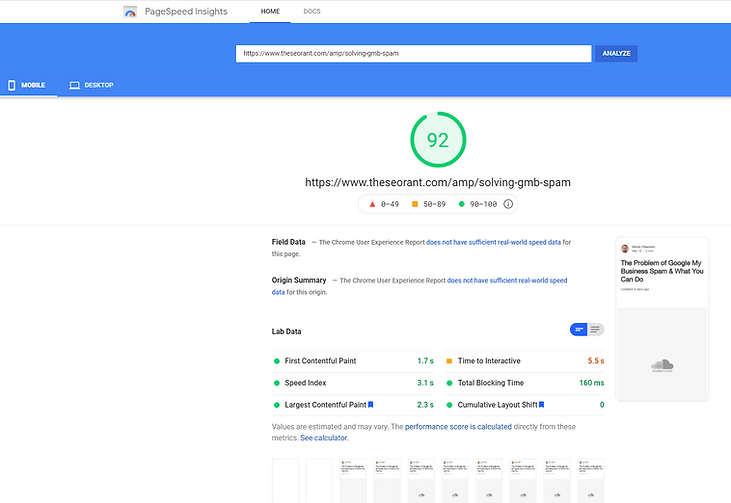Image resolution: width=731 pixels, height=503 pixels.
Task: Open Field Data 'does not have sufficient real-world speed data' link
Action: 493,242
